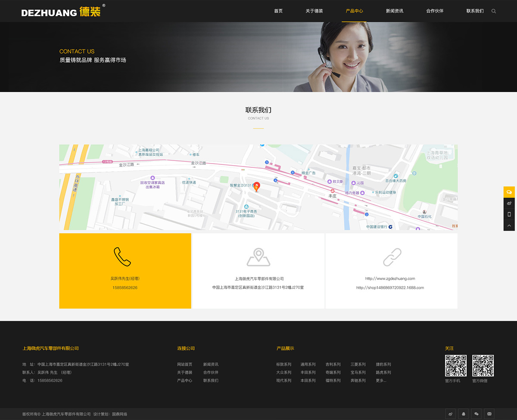Click the 标致系列 footer product link
The width and height of the screenshot is (517, 420).
(283, 364)
